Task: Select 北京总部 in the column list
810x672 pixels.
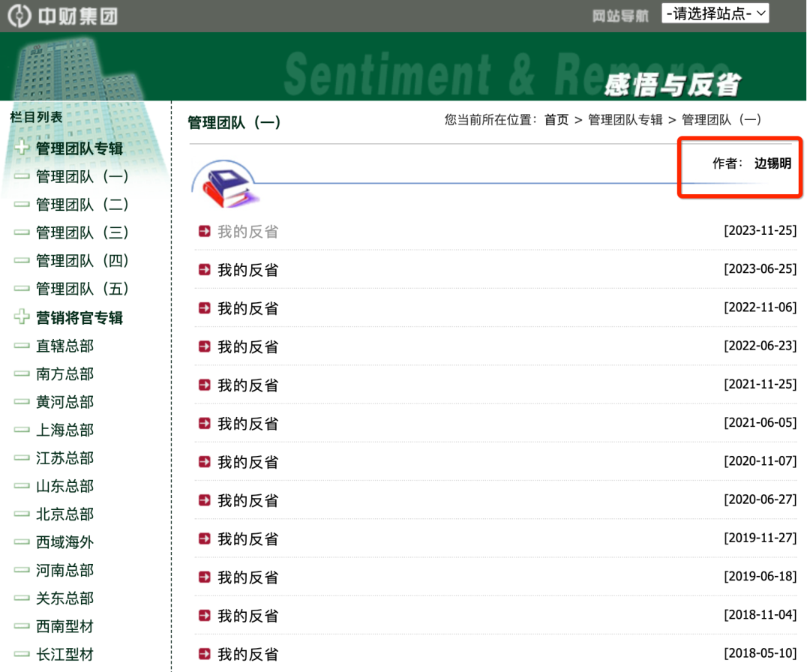Action: coord(64,514)
